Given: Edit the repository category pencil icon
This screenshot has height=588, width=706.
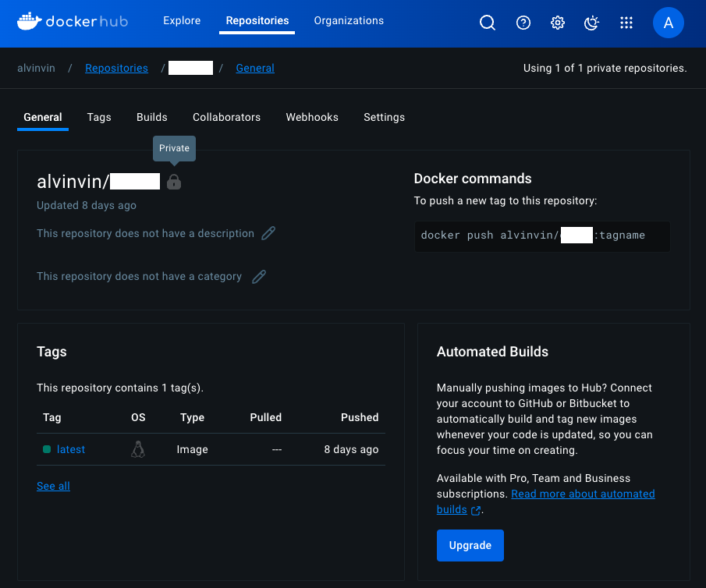Looking at the screenshot, I should (259, 276).
